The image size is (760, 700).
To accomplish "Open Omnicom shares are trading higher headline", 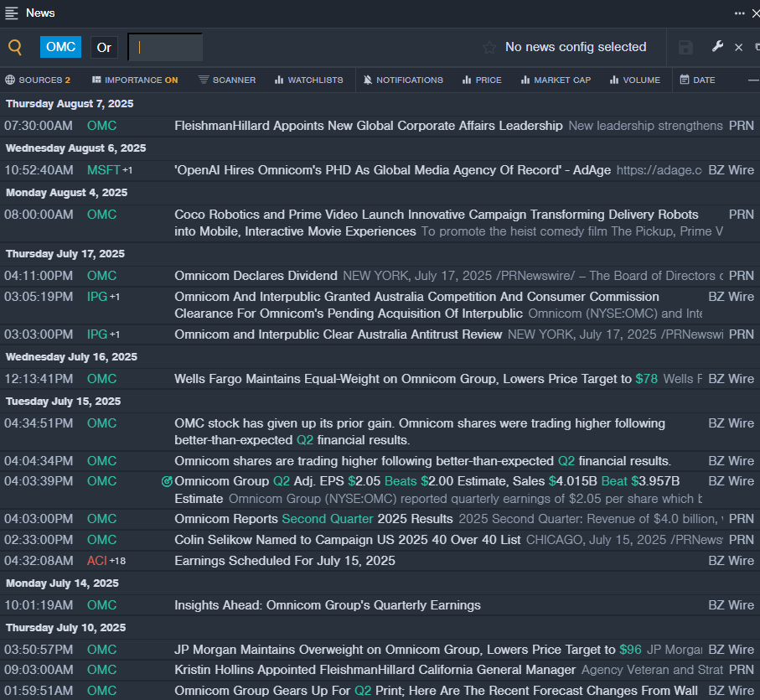I will (x=422, y=461).
